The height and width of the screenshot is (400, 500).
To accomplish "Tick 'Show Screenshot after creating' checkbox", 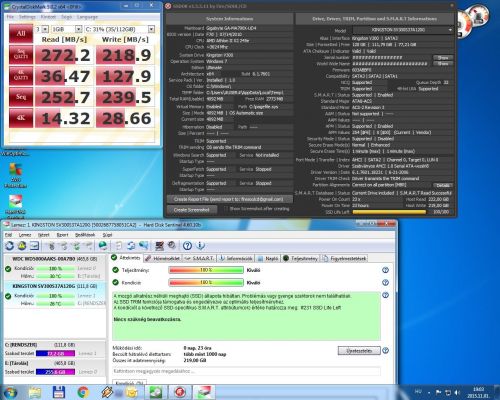I will [226, 209].
